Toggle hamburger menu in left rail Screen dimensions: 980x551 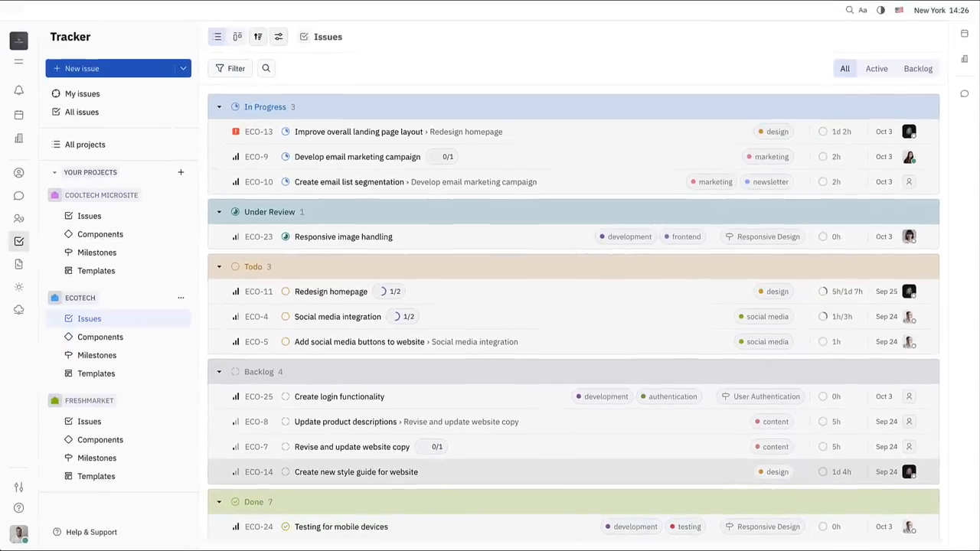tap(19, 61)
